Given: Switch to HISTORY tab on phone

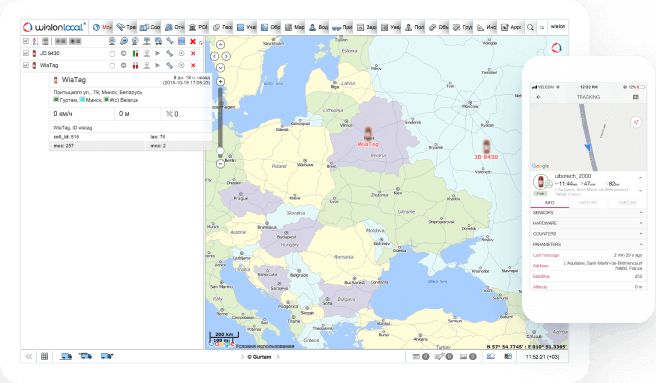Looking at the screenshot, I should 588,203.
